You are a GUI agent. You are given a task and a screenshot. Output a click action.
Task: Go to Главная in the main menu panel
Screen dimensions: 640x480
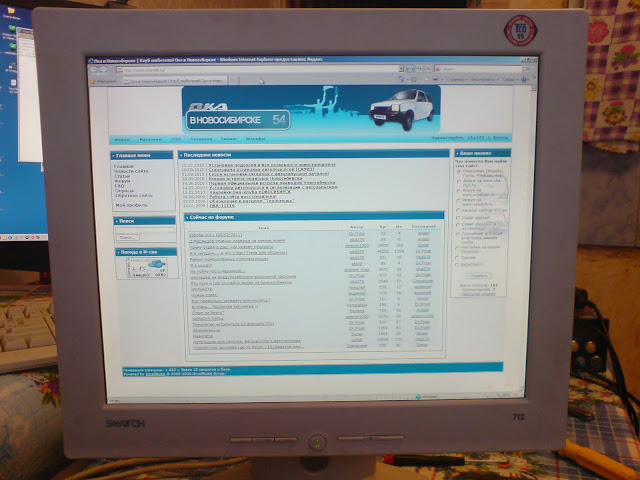click(x=124, y=167)
